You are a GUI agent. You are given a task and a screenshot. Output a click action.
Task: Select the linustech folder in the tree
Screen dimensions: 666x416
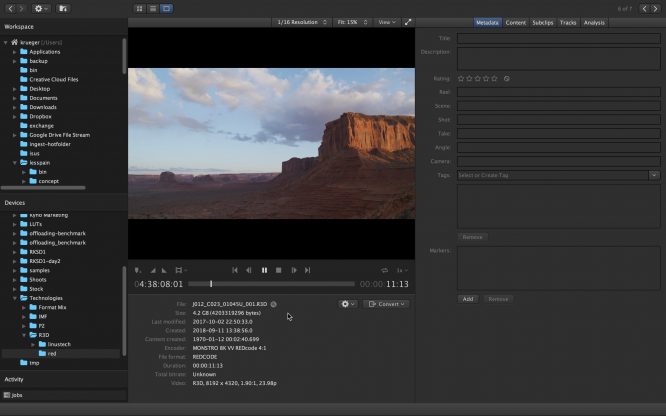tap(59, 344)
